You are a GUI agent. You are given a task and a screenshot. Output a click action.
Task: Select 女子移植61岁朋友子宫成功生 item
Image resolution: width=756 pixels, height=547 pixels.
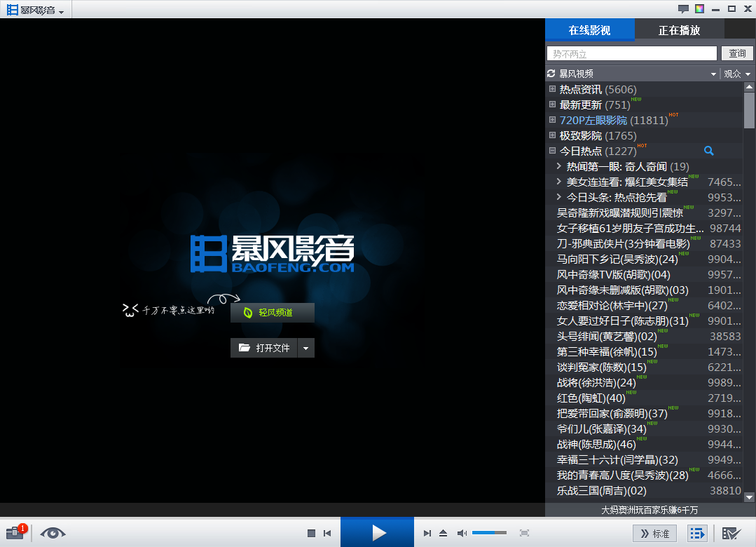pyautogui.click(x=645, y=229)
